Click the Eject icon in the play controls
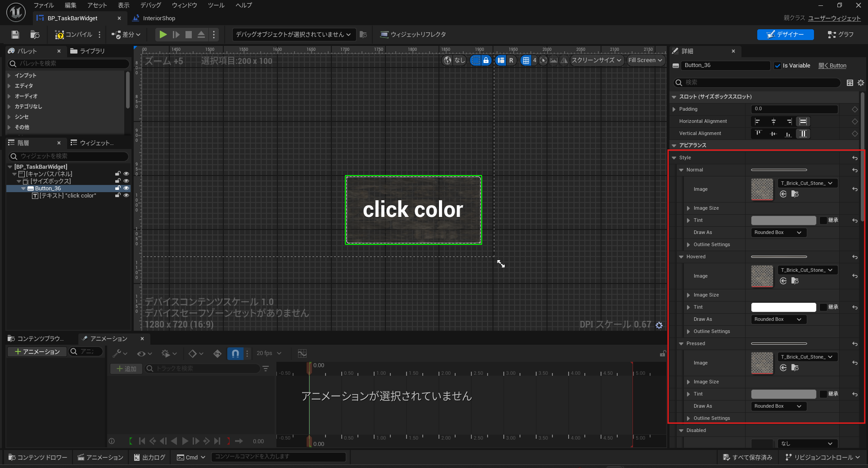 click(201, 35)
